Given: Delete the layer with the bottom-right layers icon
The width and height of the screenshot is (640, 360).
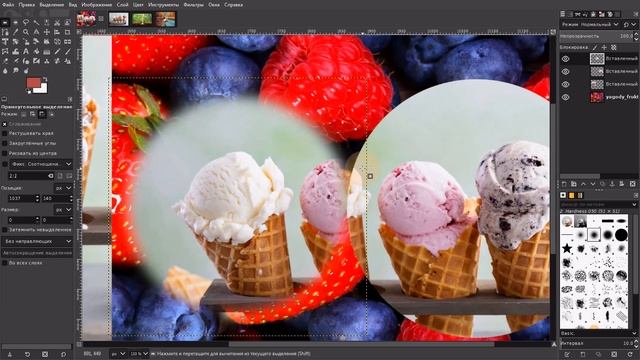Looking at the screenshot, I should click(x=633, y=184).
